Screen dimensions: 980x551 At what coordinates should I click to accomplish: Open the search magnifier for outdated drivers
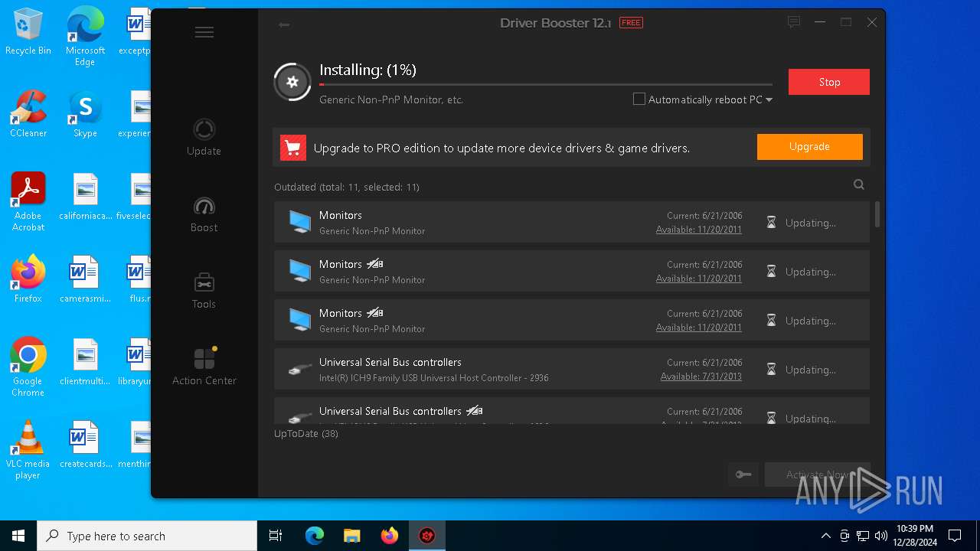click(859, 184)
